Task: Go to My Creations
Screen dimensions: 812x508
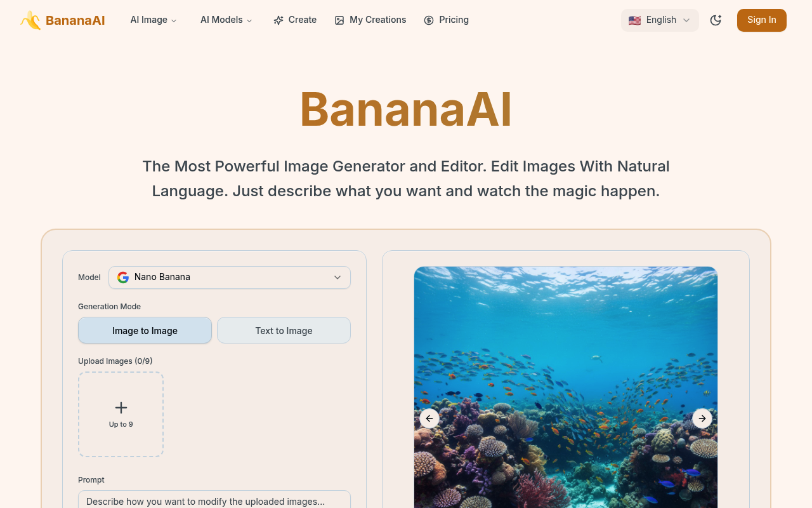Action: (370, 20)
